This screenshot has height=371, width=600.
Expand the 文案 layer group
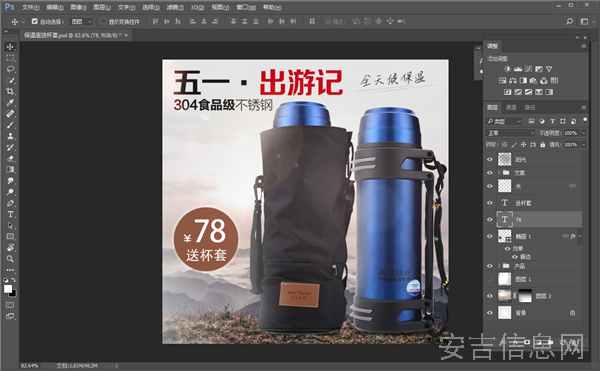pos(499,173)
